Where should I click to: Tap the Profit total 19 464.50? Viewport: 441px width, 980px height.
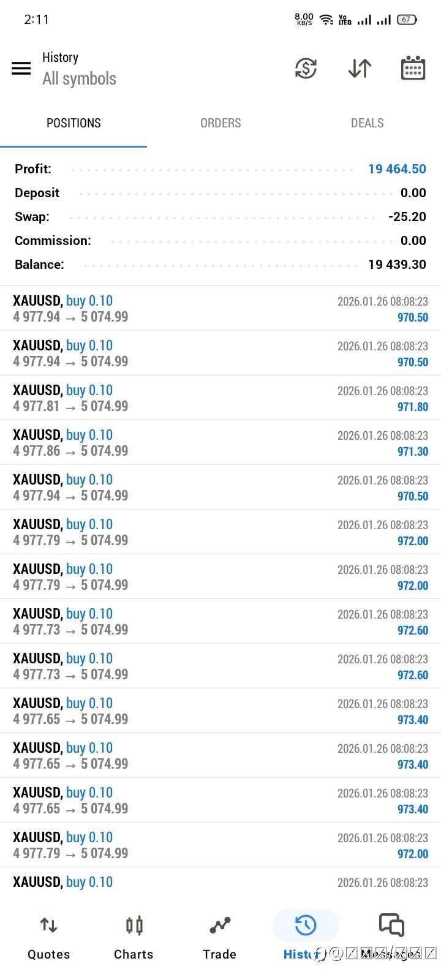397,169
